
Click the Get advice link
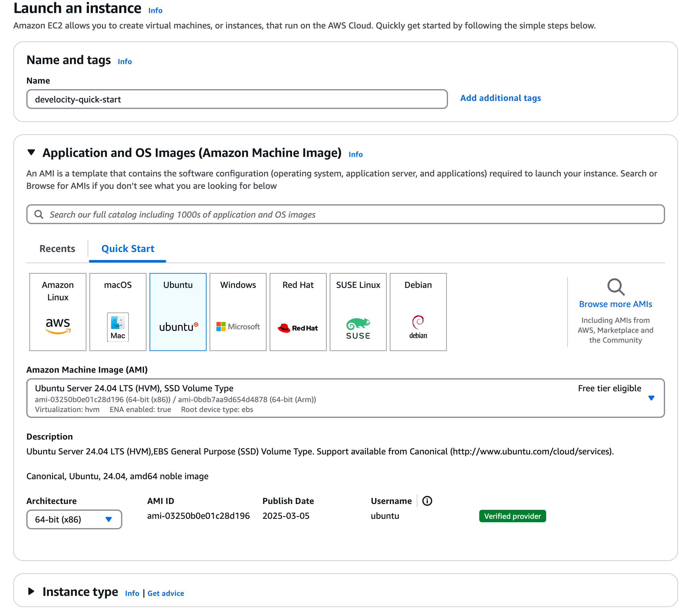click(165, 593)
